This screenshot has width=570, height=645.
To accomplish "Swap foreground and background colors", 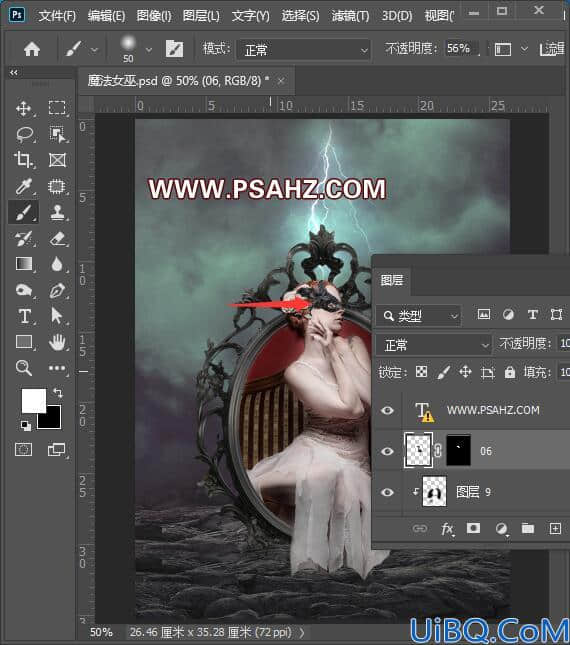I will 58,393.
